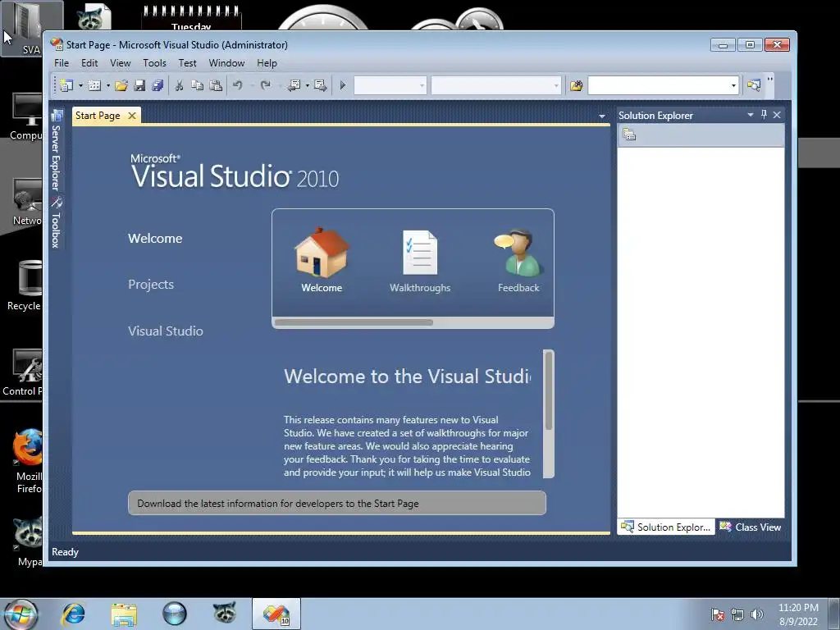
Task: Click the Navigate Backward icon
Action: coord(294,85)
